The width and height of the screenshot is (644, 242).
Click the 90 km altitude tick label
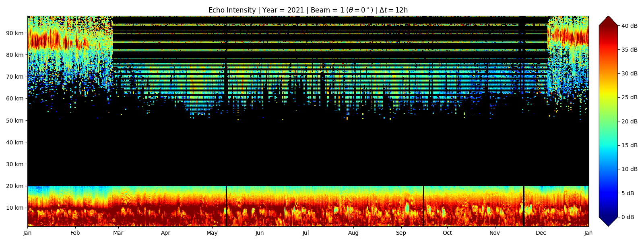[x=15, y=33]
